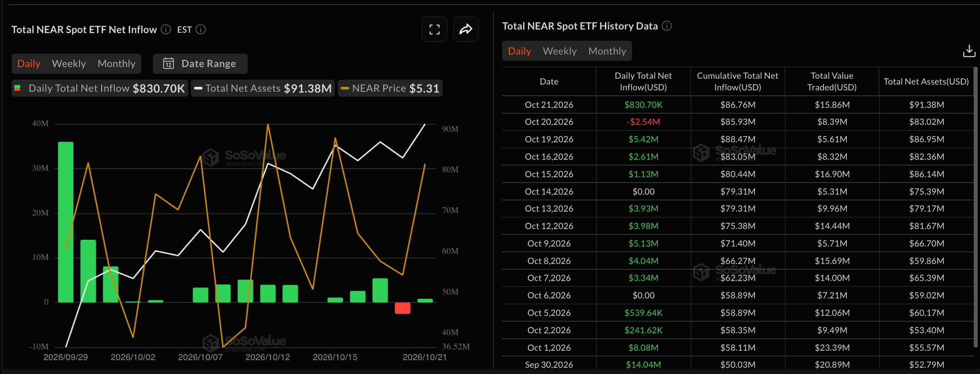The image size is (980, 374).
Task: Select the Oct 6,2026 date cell
Action: [x=549, y=295]
